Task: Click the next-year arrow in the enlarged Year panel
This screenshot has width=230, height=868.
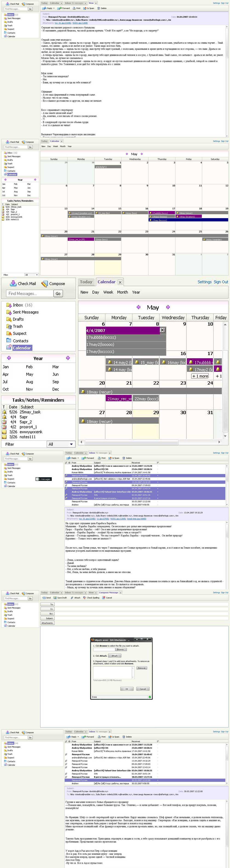Action: coord(68,358)
